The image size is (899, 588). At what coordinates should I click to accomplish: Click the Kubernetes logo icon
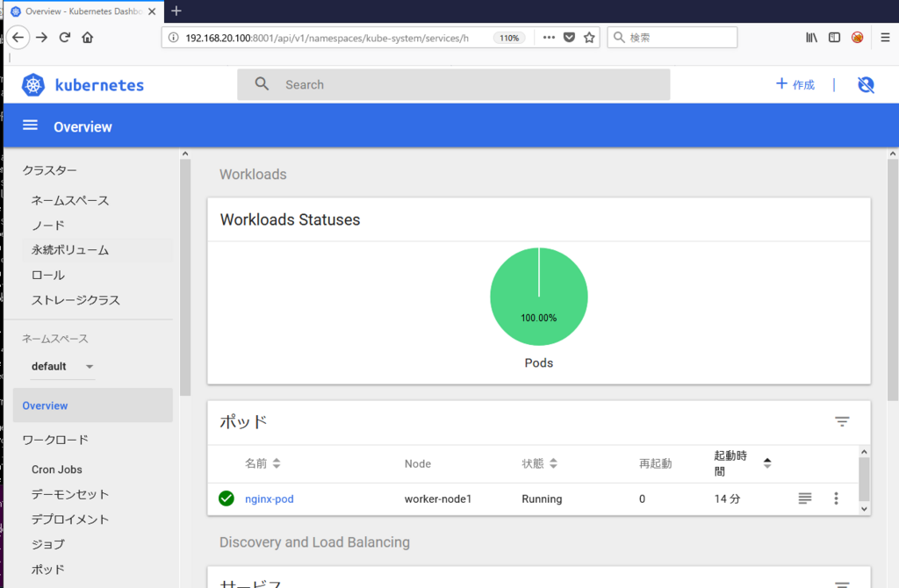point(33,85)
